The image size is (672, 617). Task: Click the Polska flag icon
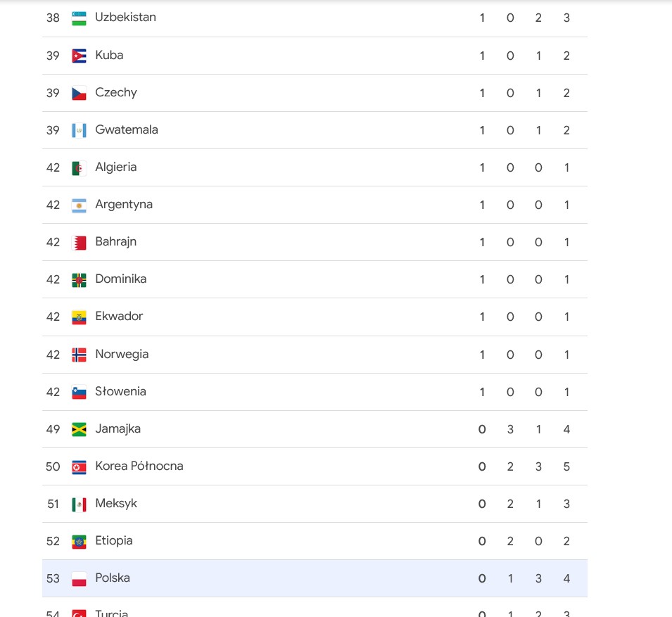click(x=79, y=579)
